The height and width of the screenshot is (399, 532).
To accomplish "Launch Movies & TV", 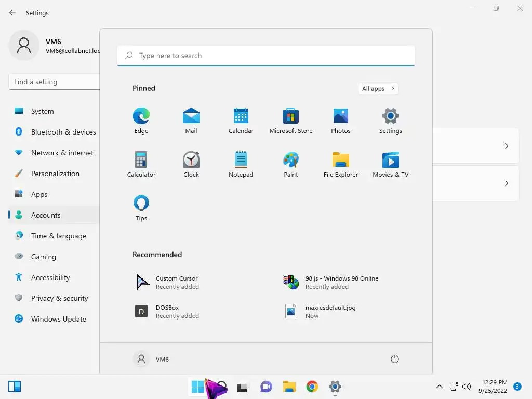I will 391,165.
